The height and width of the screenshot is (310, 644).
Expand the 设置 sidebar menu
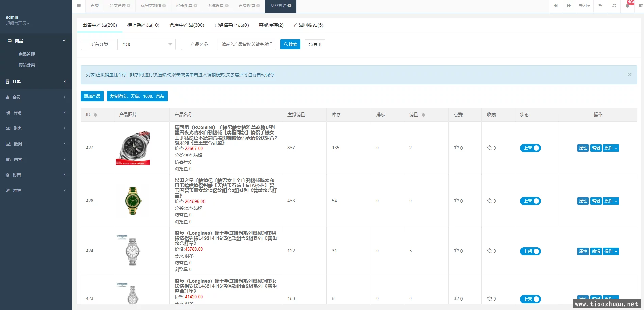click(x=36, y=175)
